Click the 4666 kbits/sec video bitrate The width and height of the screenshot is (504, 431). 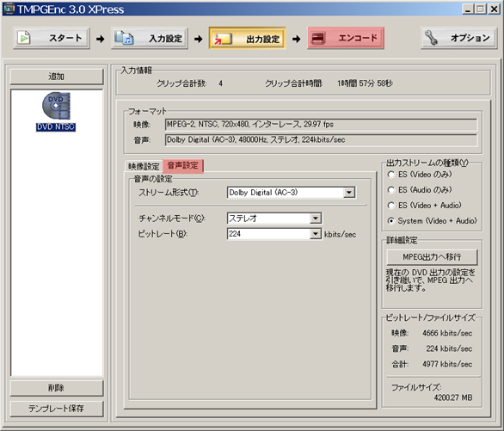(x=447, y=333)
